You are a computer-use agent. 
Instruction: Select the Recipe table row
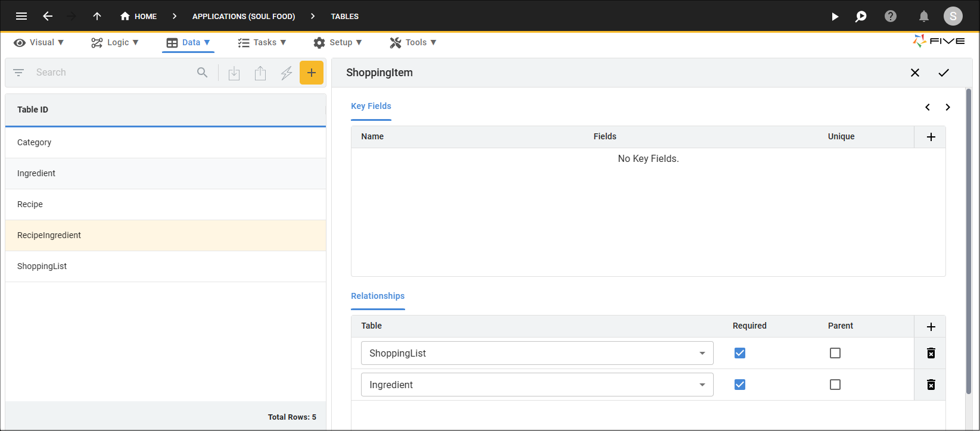click(166, 204)
